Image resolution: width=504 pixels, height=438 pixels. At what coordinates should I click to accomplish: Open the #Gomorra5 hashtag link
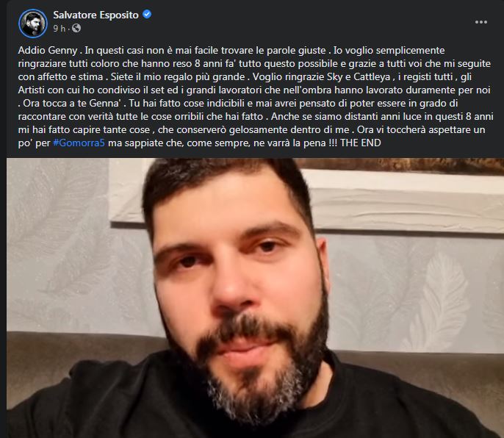[79, 143]
